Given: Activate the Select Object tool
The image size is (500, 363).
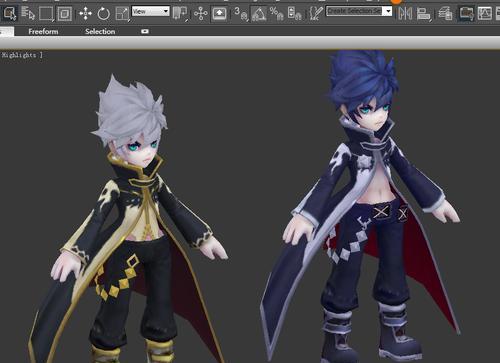Looking at the screenshot, I should (10, 13).
